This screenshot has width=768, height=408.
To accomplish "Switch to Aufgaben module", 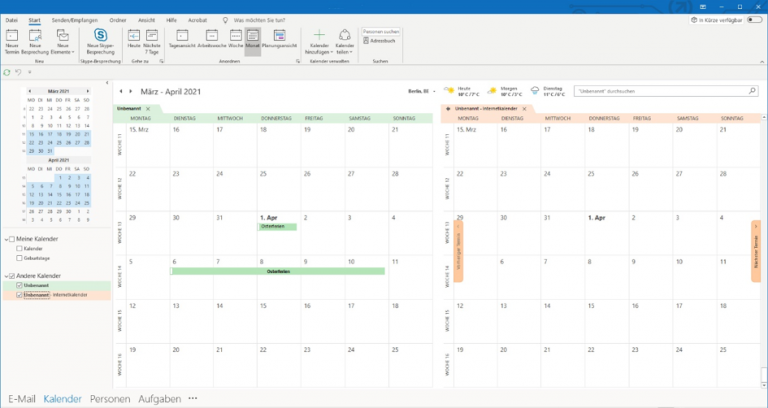I will [x=159, y=398].
